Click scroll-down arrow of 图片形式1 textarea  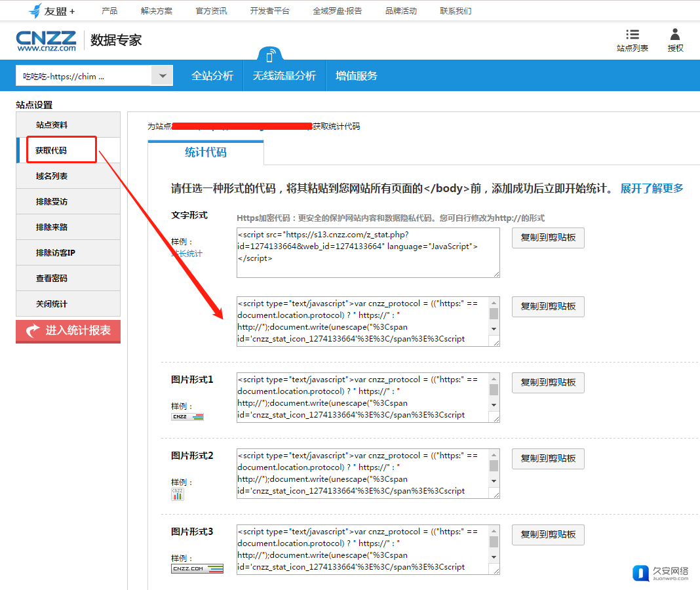click(x=494, y=405)
